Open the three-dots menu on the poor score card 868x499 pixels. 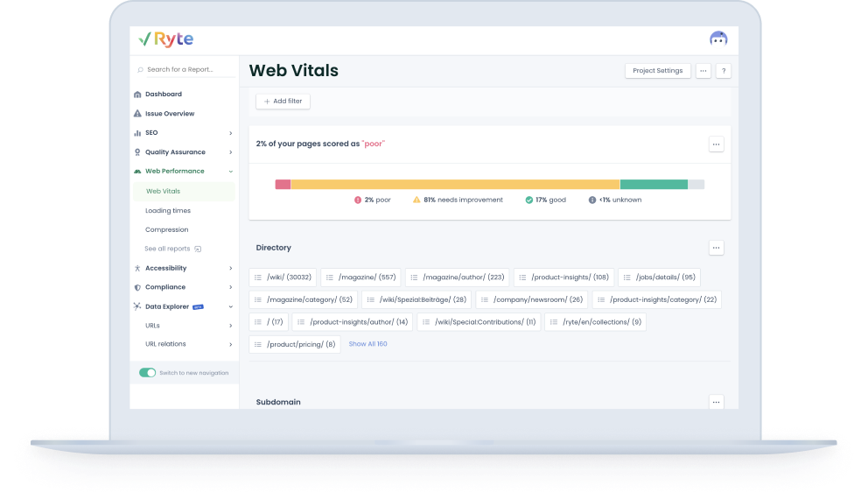tap(717, 144)
